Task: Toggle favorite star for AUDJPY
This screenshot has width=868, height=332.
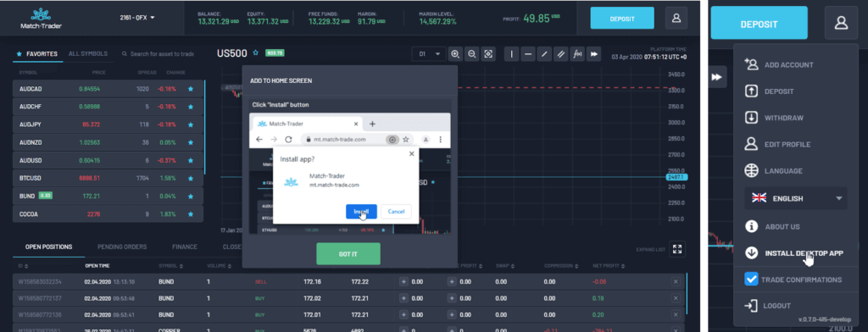Action: click(x=191, y=125)
